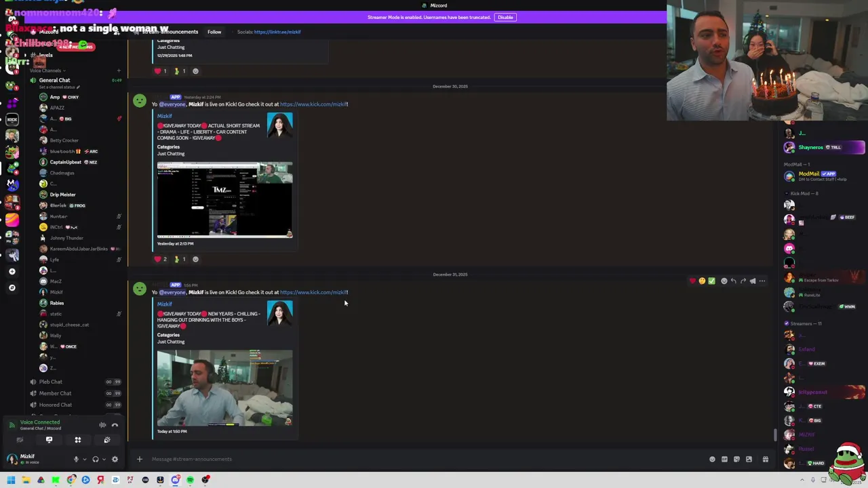Add thinking face reaction from hover toolbar

pyautogui.click(x=702, y=281)
